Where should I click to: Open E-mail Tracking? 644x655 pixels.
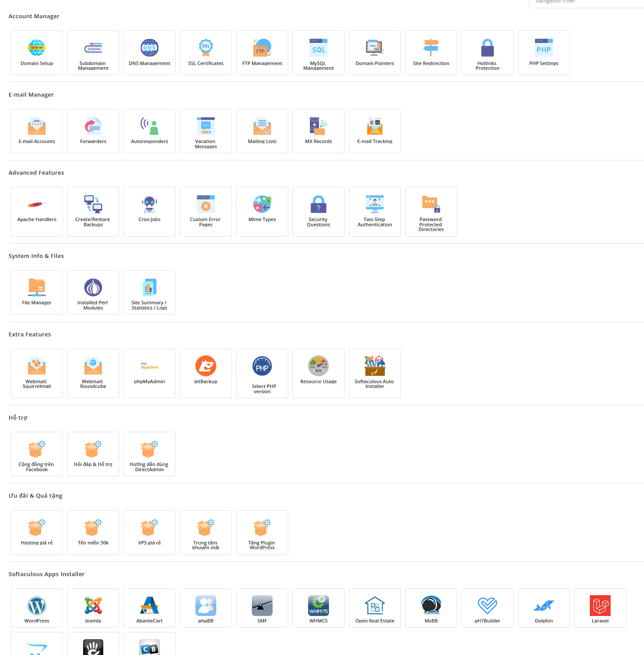375,131
